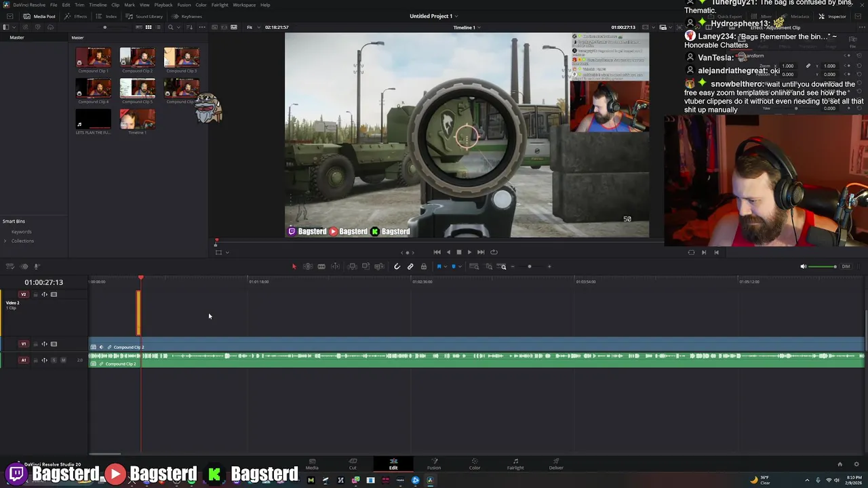
Task: Adjust the green volume slider
Action: click(x=823, y=266)
